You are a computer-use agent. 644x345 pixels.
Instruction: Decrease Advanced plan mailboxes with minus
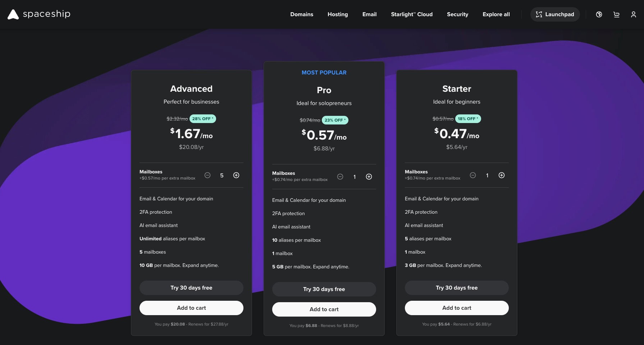[207, 175]
